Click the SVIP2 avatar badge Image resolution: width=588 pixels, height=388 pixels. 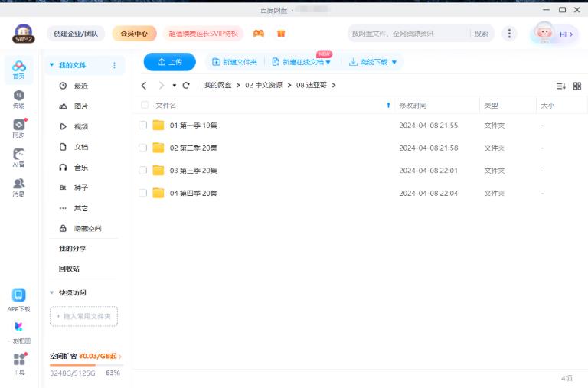tap(23, 34)
